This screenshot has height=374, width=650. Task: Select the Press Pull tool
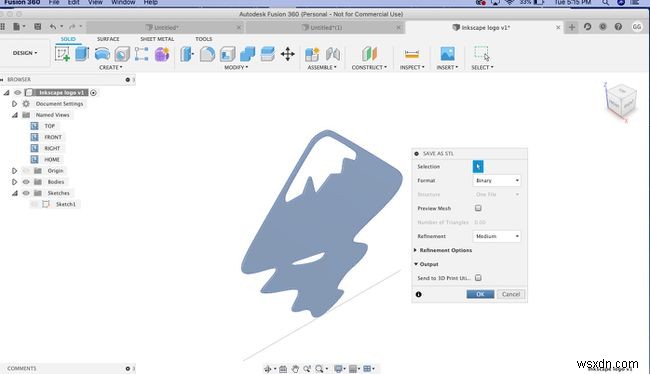tap(187, 54)
